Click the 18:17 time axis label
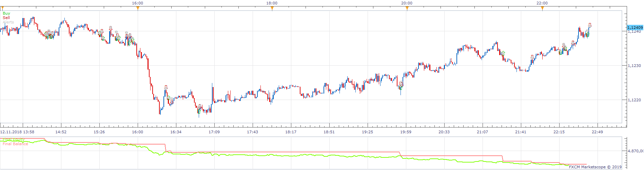The width and height of the screenshot is (644, 170). click(291, 132)
